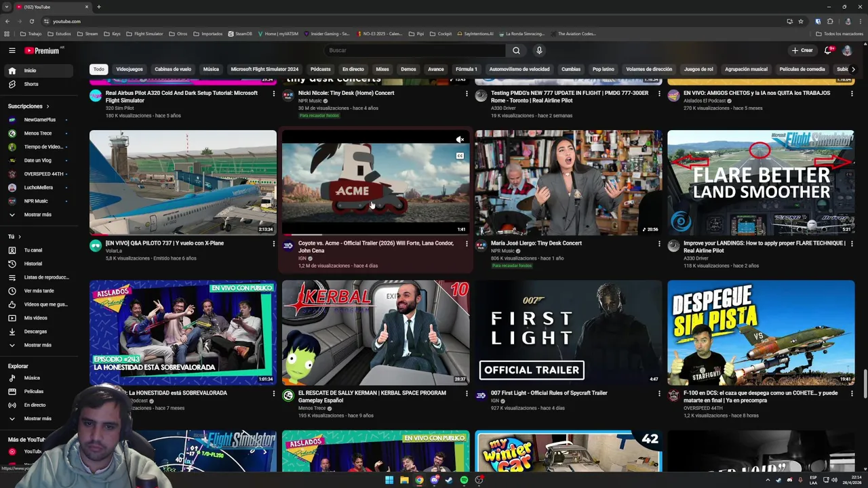Viewport: 868px width, 488px height.
Task: Open the notifications bell
Action: pyautogui.click(x=827, y=50)
